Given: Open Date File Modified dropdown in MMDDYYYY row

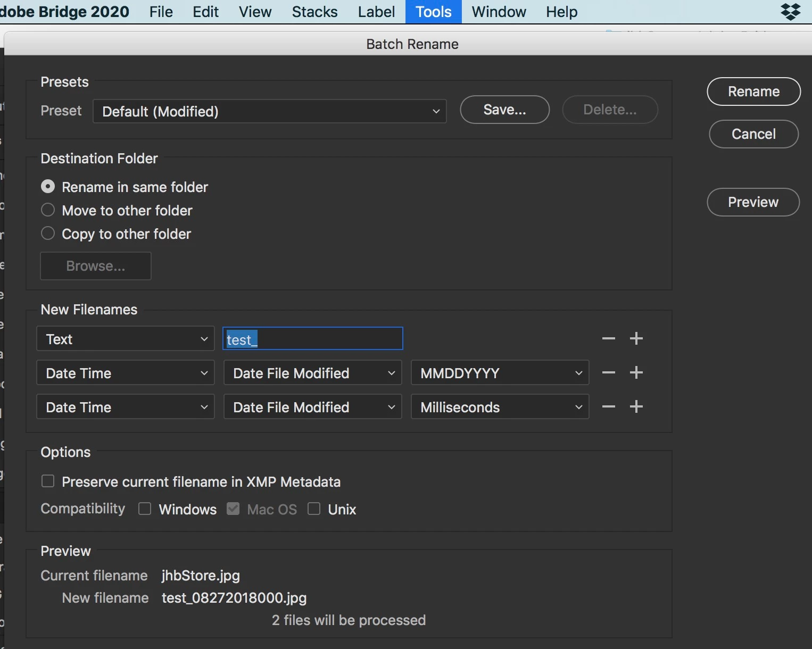Looking at the screenshot, I should pos(313,373).
